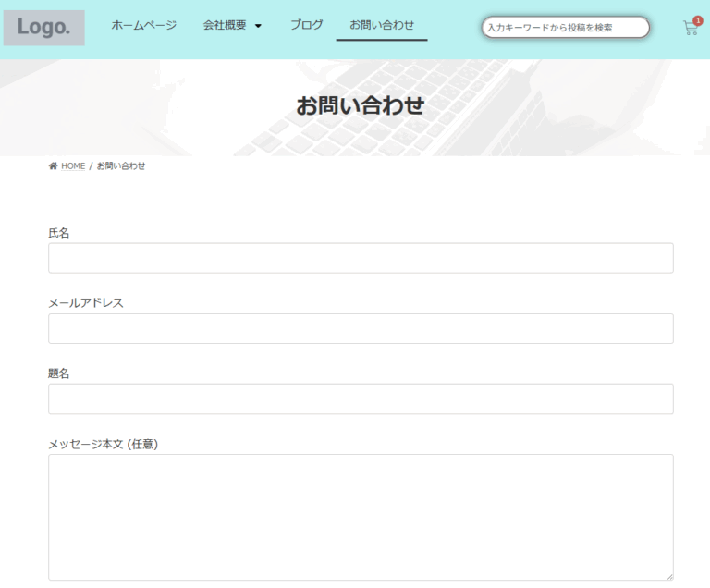Open the 会社概要 menu item

click(225, 25)
